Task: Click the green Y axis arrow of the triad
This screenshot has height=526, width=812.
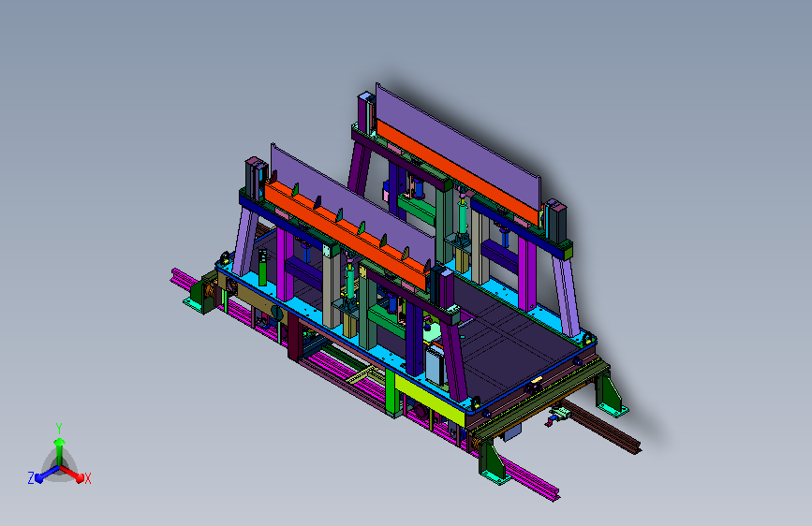Action: click(x=59, y=451)
